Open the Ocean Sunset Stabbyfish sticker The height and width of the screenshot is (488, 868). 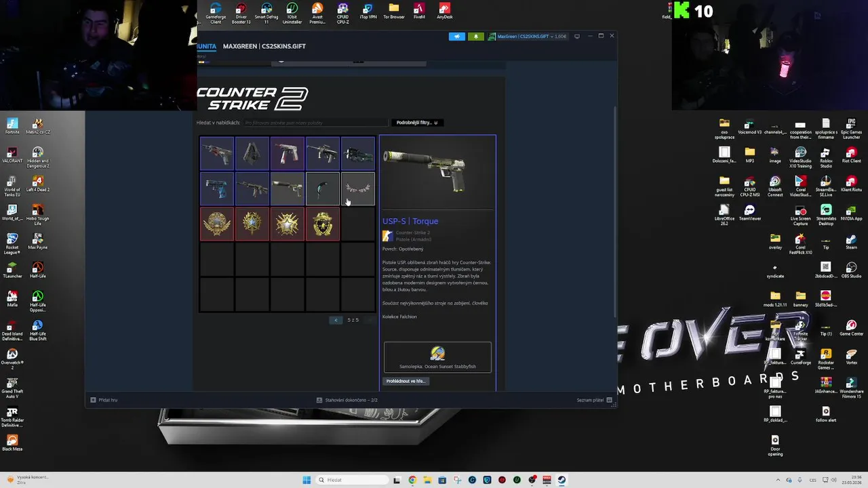[x=437, y=357]
